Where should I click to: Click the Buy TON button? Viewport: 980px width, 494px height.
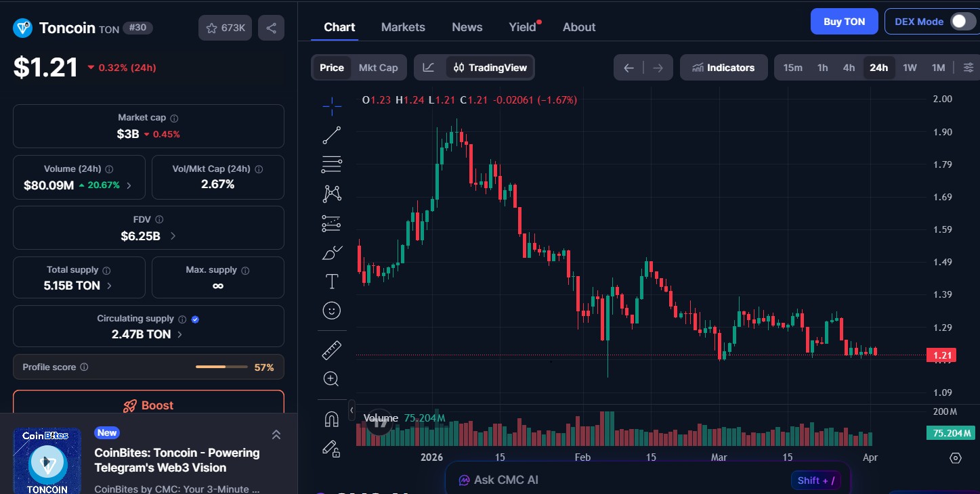point(844,22)
